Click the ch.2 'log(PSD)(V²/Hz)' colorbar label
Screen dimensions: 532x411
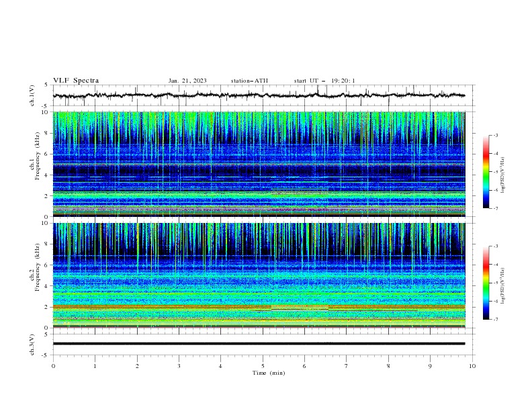click(503, 285)
